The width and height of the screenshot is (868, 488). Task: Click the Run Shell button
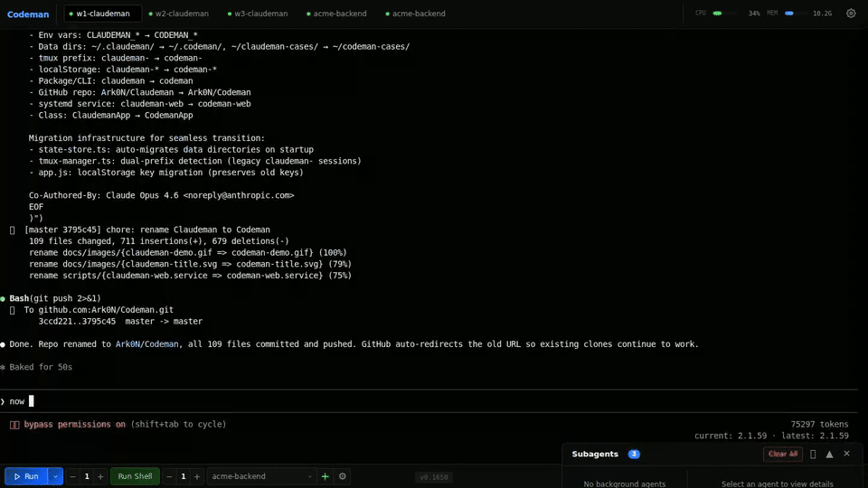tap(135, 476)
